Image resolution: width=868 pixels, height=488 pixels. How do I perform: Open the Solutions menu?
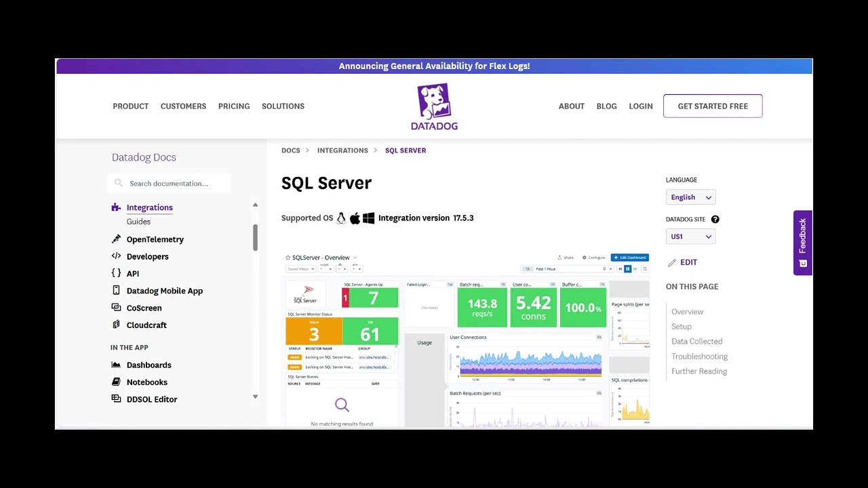[283, 106]
